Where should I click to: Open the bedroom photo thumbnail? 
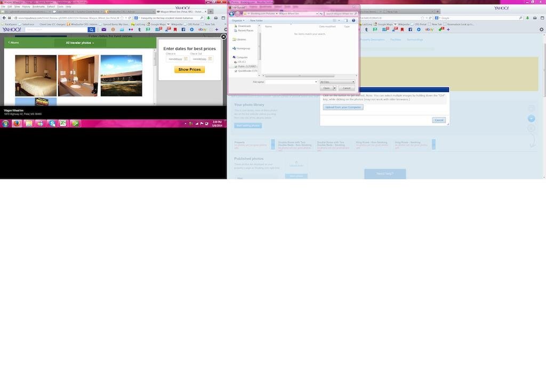[36, 76]
